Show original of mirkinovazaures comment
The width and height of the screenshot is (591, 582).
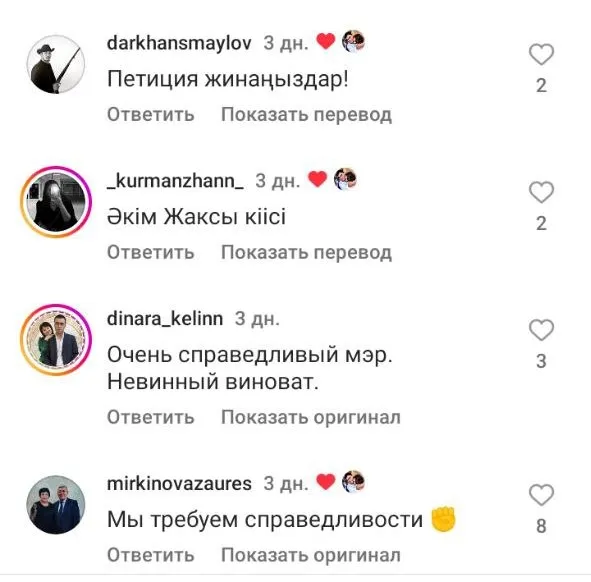tap(311, 555)
